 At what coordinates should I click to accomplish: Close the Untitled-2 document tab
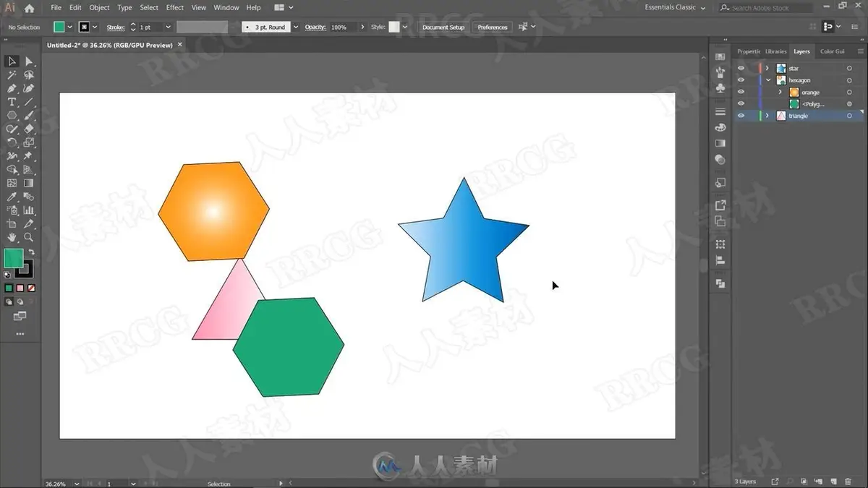point(180,44)
